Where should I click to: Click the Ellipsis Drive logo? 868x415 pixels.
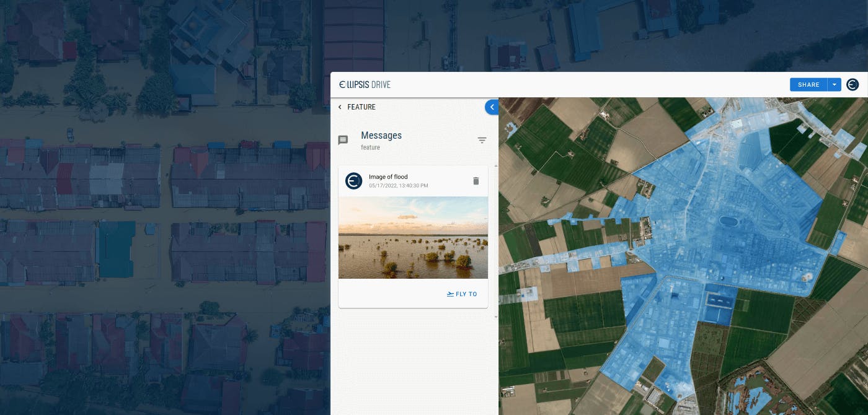tap(365, 84)
